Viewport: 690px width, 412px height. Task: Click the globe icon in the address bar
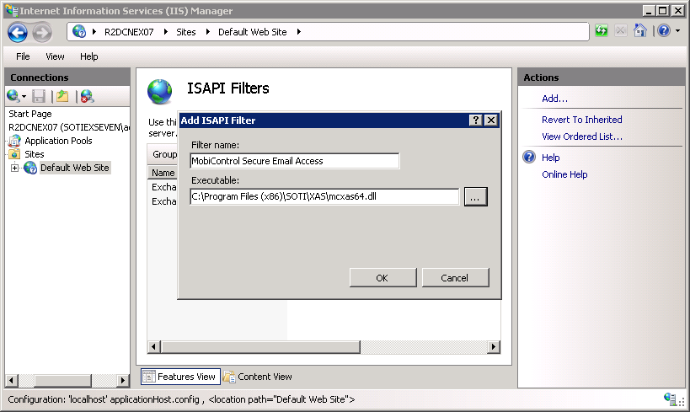(79, 32)
